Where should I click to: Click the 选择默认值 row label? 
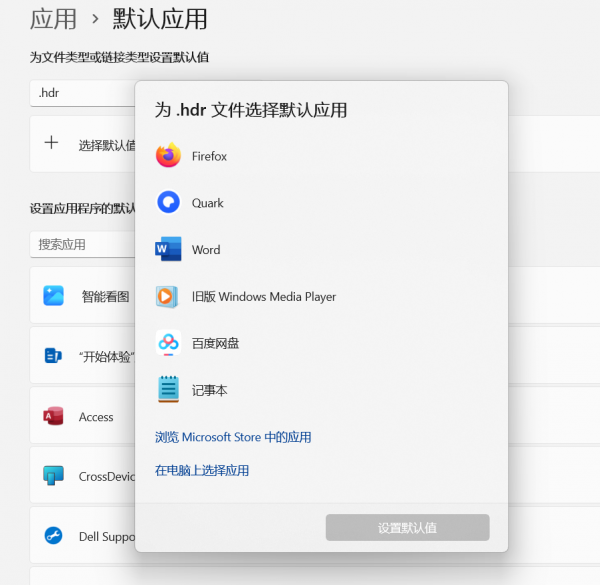(x=107, y=145)
